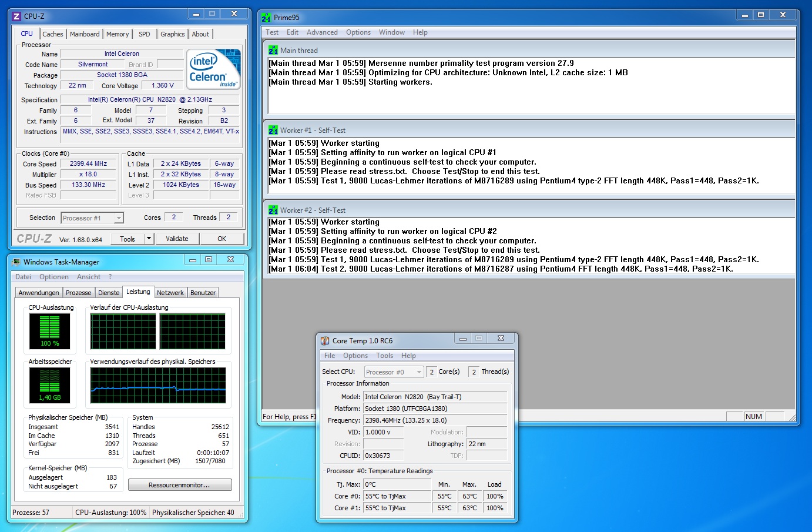Click the CPU-Auslastung 100% meter

50,331
